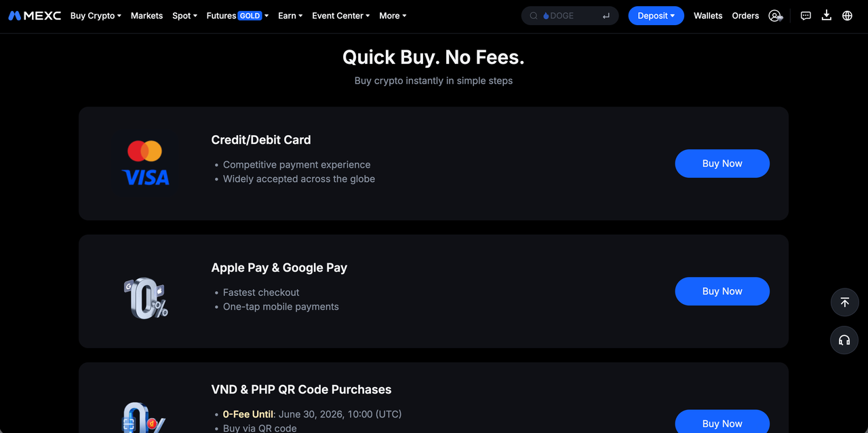Click the search magnifier icon
Screen dimensions: 868x433
534,16
